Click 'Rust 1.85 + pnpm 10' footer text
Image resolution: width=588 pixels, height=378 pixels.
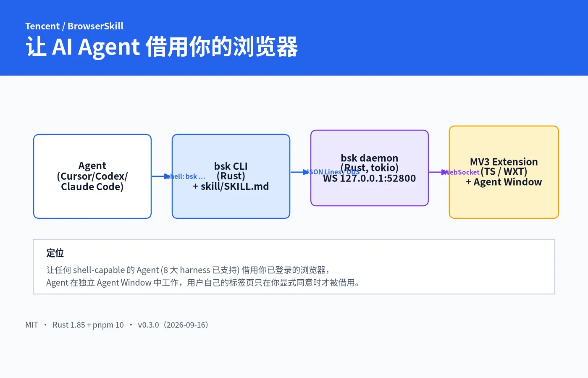(88, 325)
